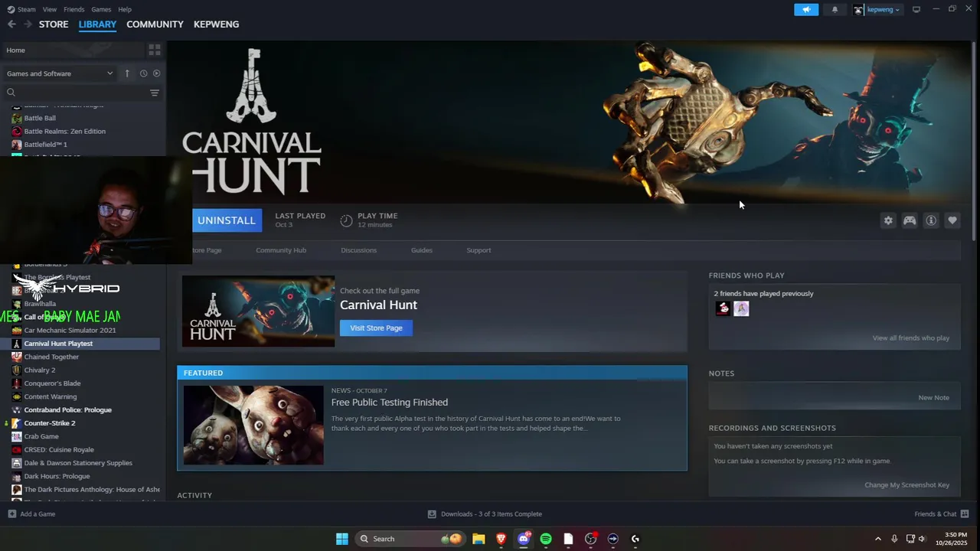Click the Visit Store Page button

376,328
